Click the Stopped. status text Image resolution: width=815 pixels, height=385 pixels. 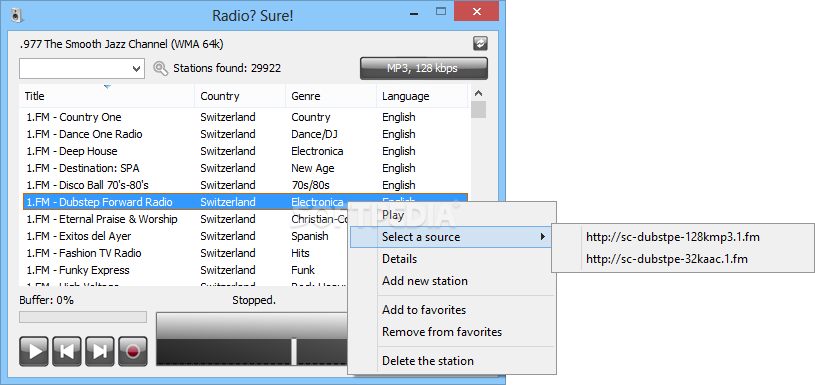point(254,300)
